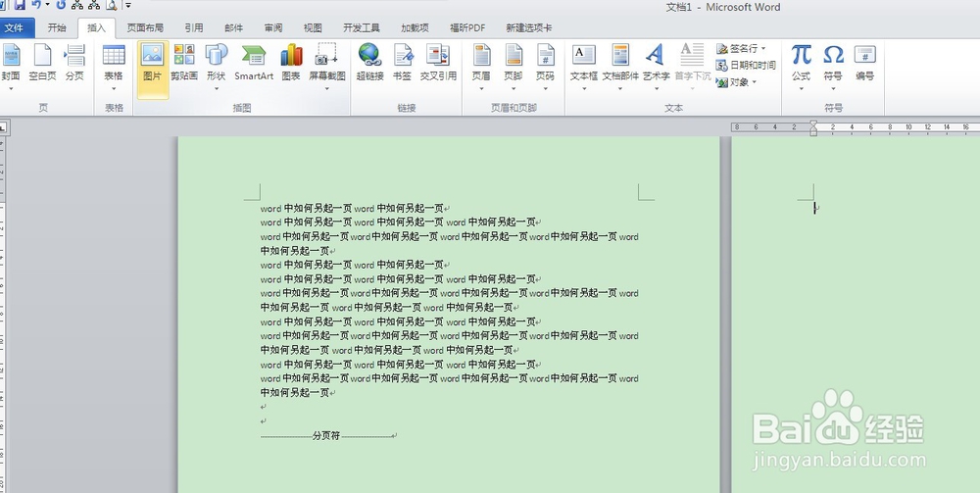Image resolution: width=980 pixels, height=493 pixels.
Task: Expand the Table (表格) dropdown arrow
Action: point(114,89)
